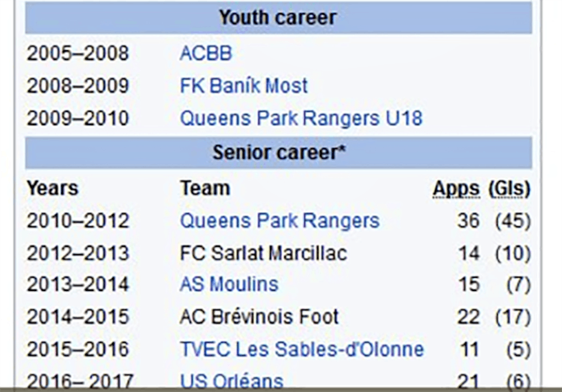Open the TVEC Les Sables-d'Olonne link
The image size is (562, 392).
pyautogui.click(x=302, y=350)
